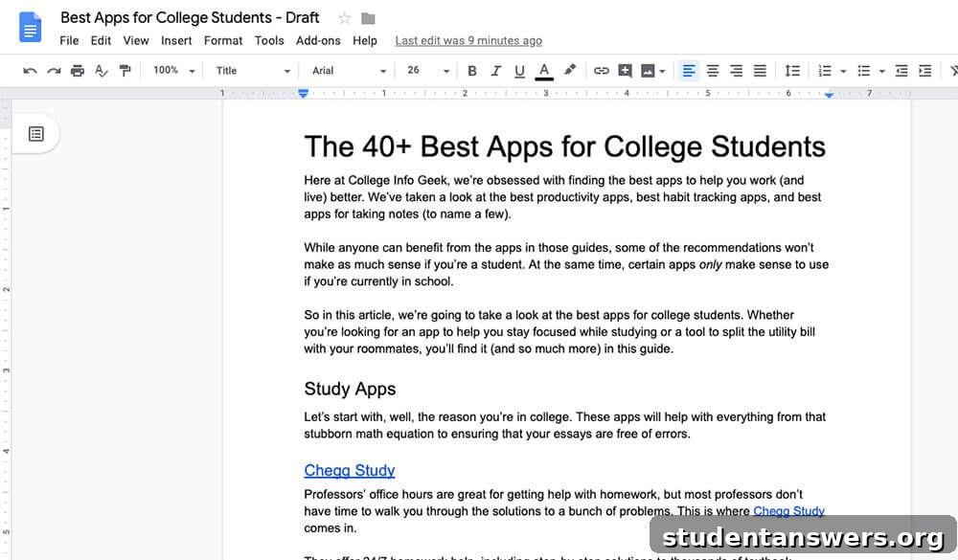Click the 'Here at College Info Geek' paragraph
The width and height of the screenshot is (958, 560).
tap(562, 197)
